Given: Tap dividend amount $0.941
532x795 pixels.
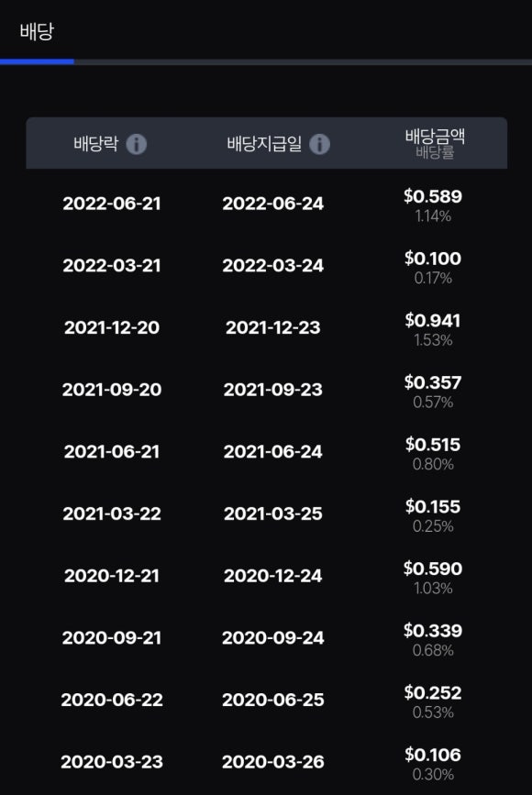Looking at the screenshot, I should [x=433, y=320].
